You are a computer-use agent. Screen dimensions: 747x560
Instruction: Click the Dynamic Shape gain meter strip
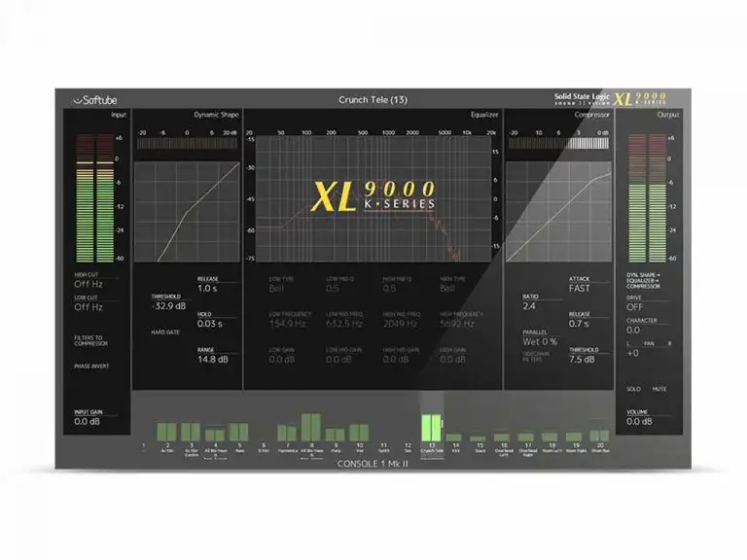[187, 143]
